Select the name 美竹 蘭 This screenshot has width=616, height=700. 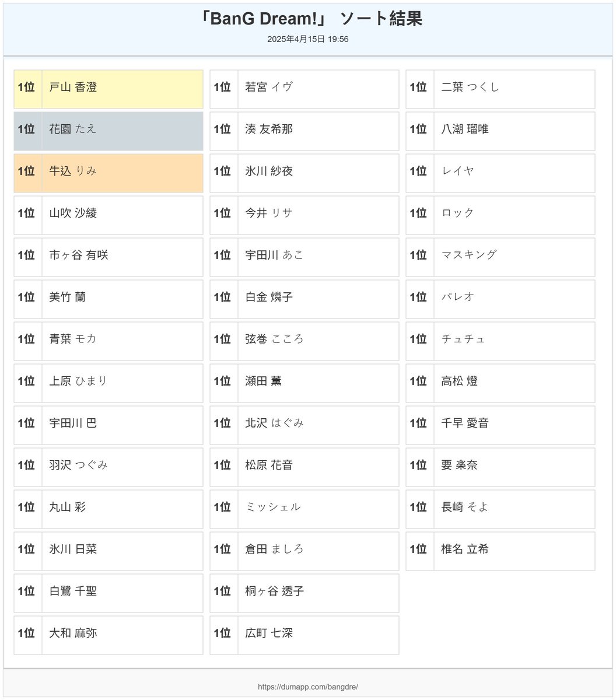coord(67,297)
